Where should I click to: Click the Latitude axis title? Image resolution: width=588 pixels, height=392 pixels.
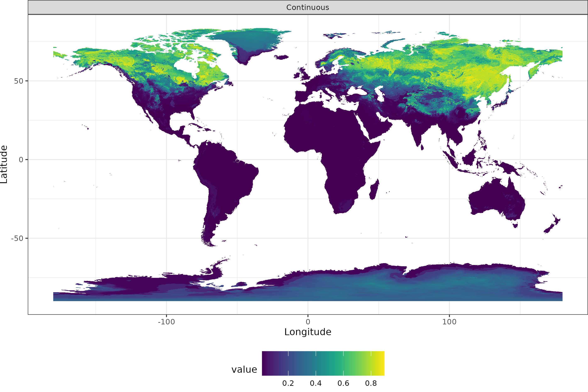pos(4,164)
